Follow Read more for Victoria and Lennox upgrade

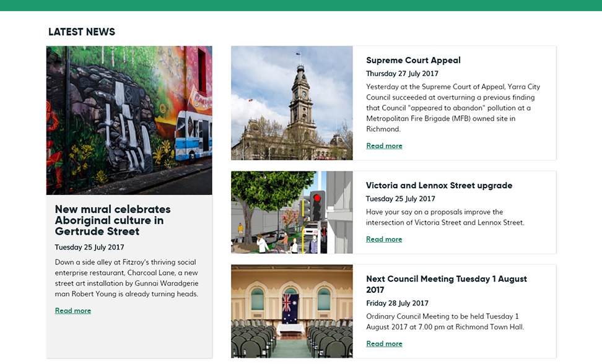coord(384,240)
